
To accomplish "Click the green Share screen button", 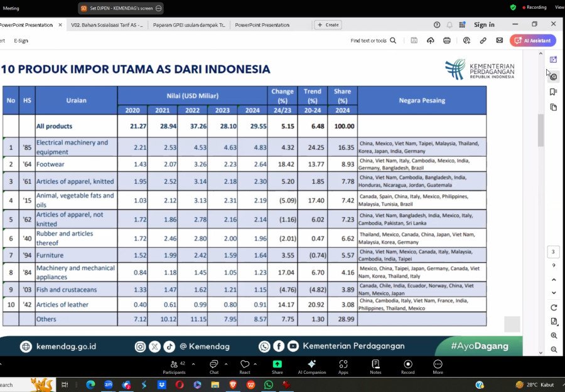I will pyautogui.click(x=277, y=367).
